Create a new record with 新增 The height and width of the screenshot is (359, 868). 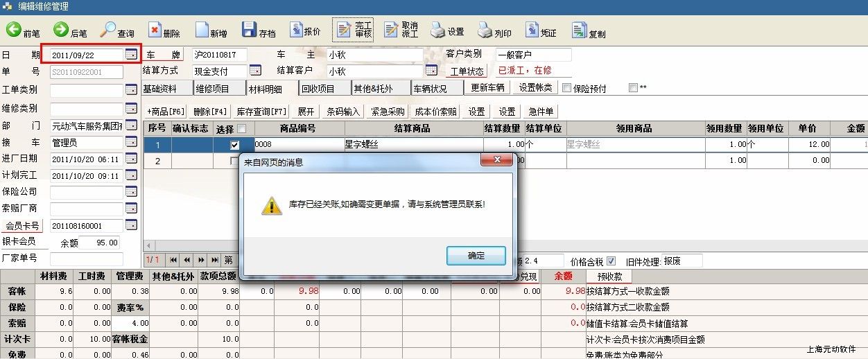(x=202, y=30)
